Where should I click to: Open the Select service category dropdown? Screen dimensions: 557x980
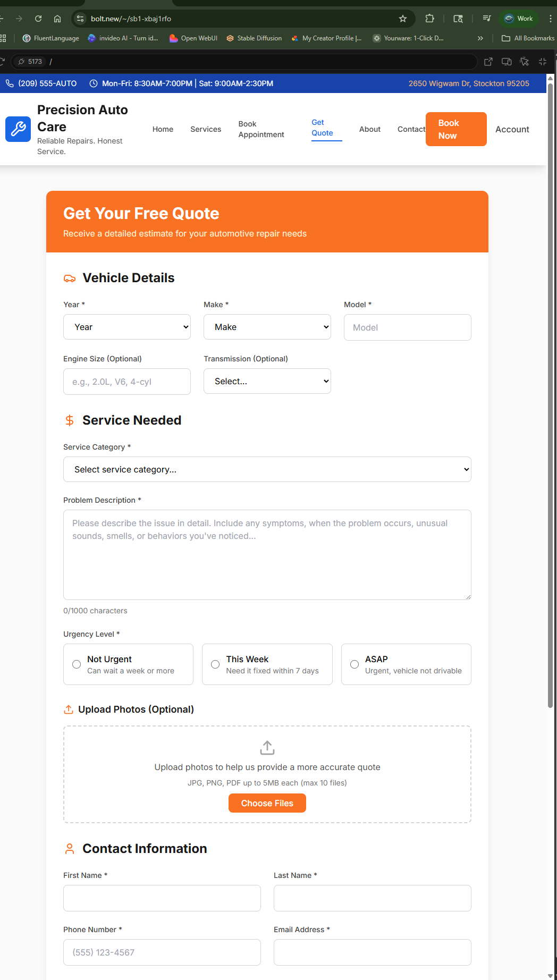point(267,469)
